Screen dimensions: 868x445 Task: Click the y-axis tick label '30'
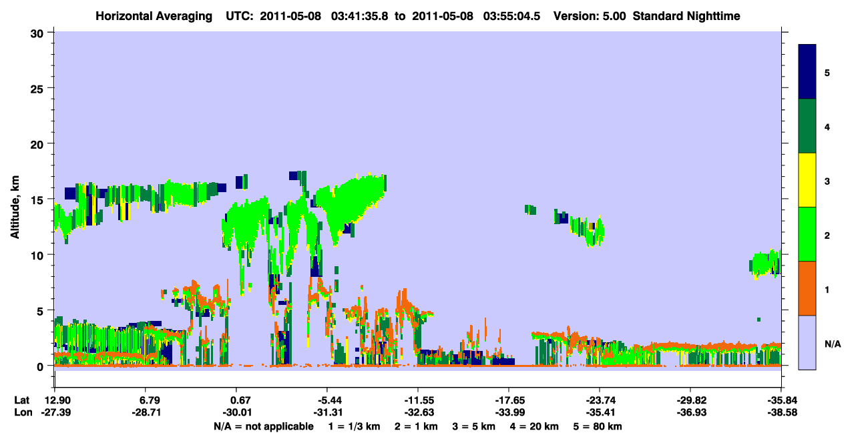(39, 33)
